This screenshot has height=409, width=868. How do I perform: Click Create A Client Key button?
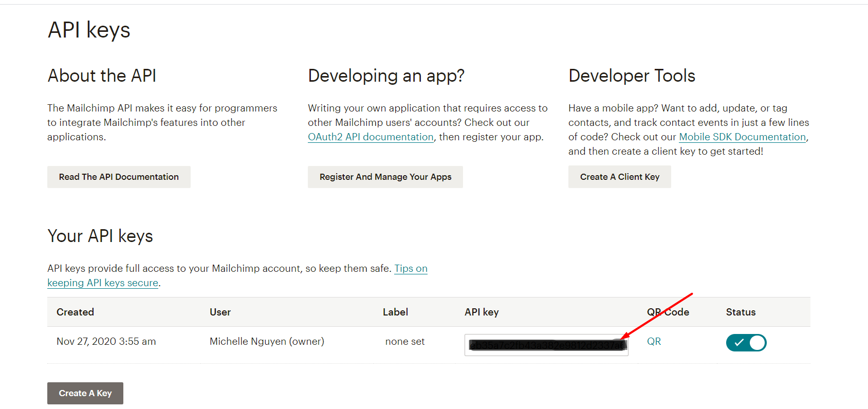[x=620, y=177]
